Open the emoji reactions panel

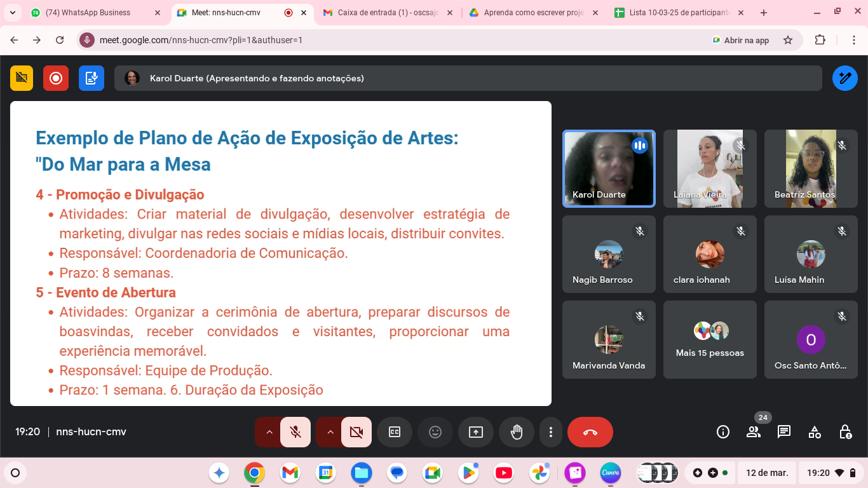tap(435, 432)
